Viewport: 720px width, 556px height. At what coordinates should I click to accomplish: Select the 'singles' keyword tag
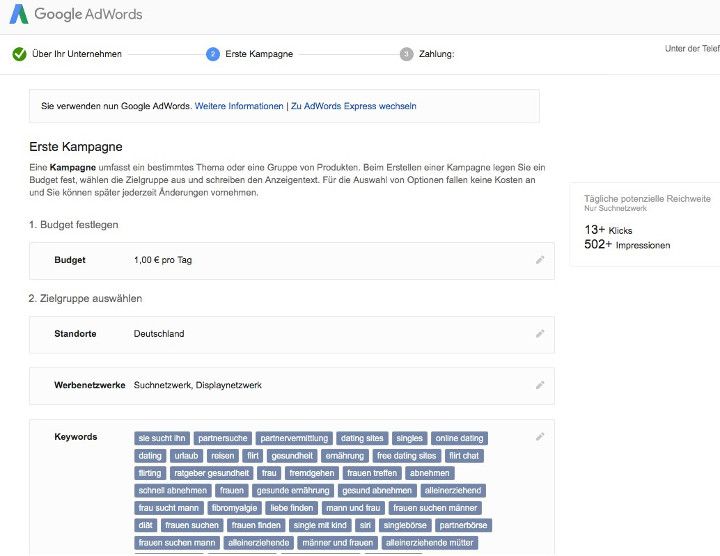pos(409,438)
